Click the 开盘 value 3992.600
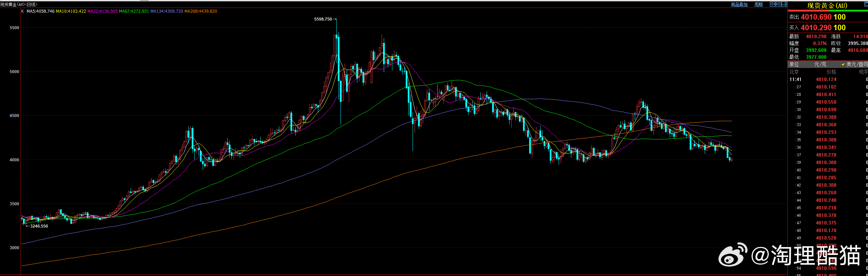Viewport: 868px width, 276px height. coord(816,50)
